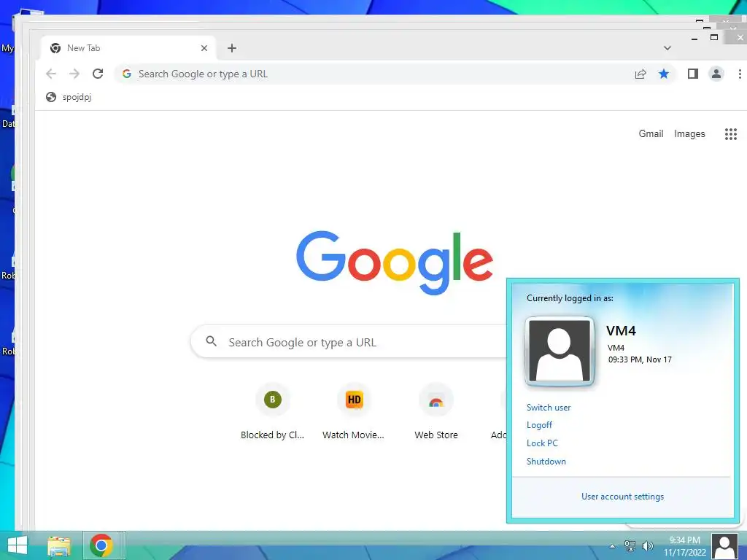Add a new tab with plus button
The width and height of the screenshot is (747, 560).
231,48
